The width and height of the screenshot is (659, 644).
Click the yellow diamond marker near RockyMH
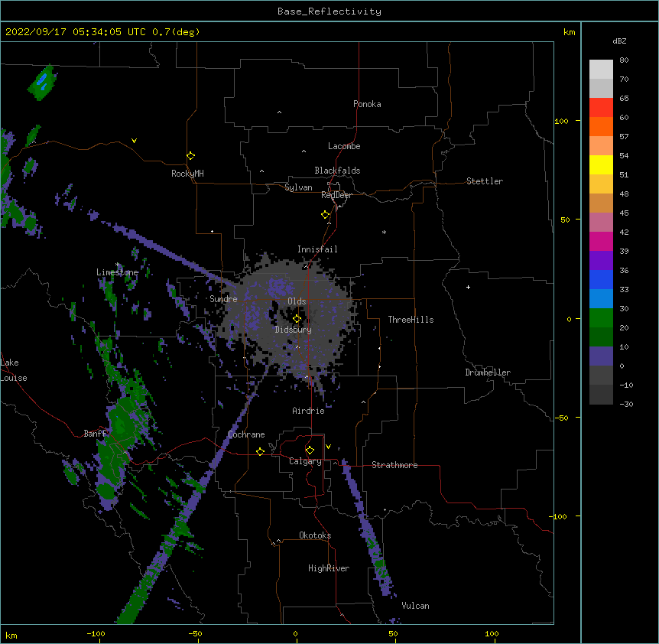(x=191, y=156)
